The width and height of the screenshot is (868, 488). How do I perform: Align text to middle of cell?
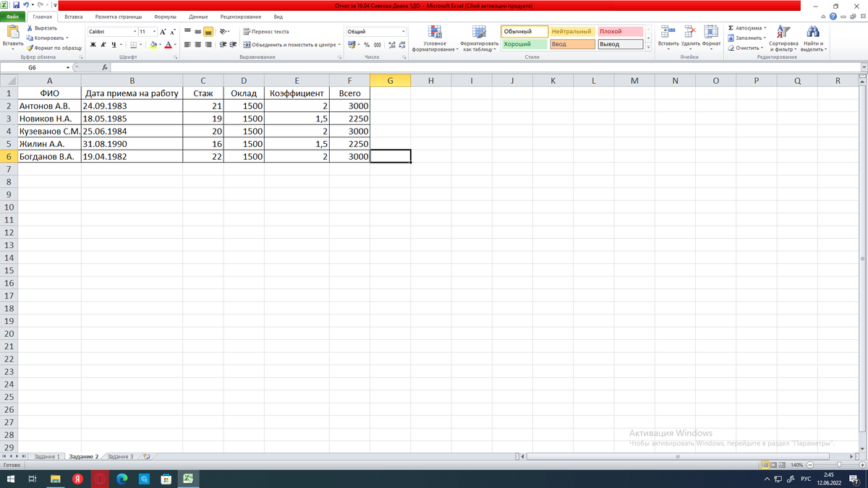[197, 32]
